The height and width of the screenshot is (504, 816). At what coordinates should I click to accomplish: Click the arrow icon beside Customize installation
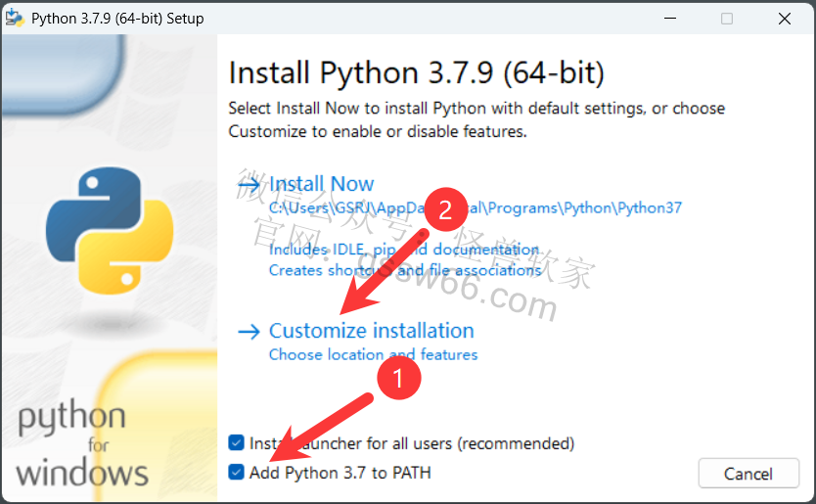(249, 332)
